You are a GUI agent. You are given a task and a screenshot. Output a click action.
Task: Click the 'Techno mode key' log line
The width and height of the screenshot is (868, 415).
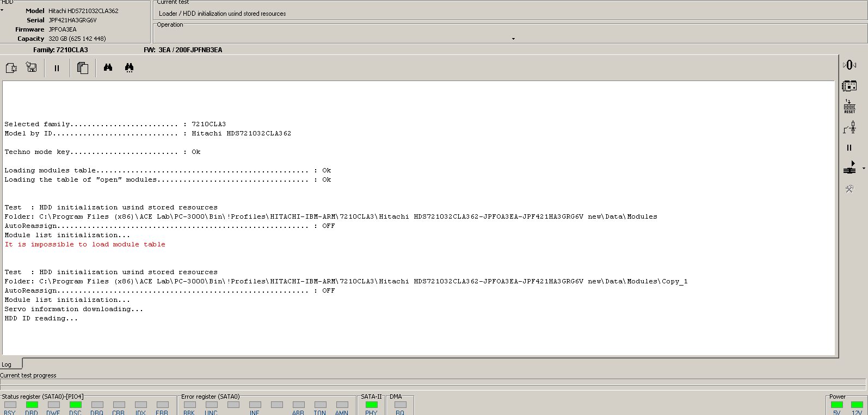click(x=102, y=152)
